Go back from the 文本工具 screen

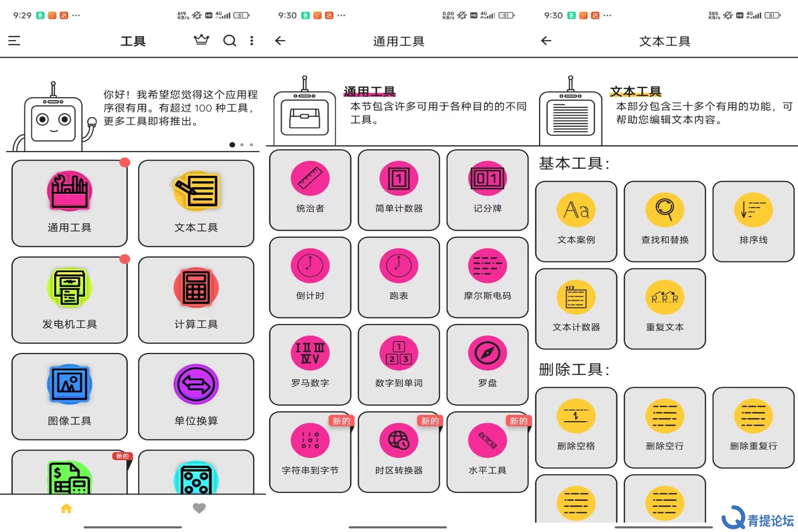[x=546, y=41]
